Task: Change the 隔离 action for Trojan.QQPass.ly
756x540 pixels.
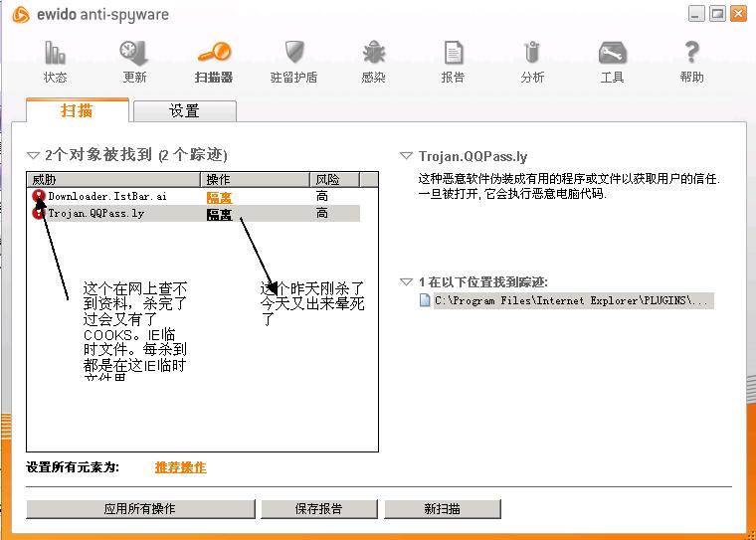Action: point(220,215)
